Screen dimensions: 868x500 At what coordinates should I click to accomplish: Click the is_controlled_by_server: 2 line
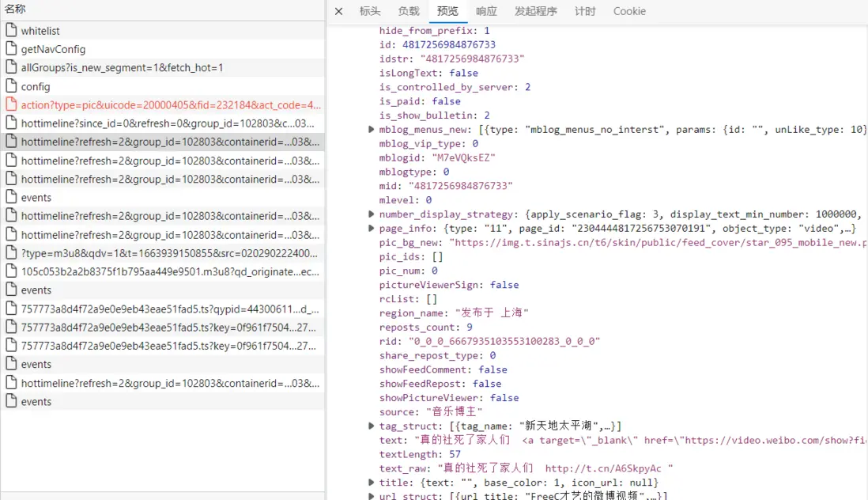click(x=455, y=87)
